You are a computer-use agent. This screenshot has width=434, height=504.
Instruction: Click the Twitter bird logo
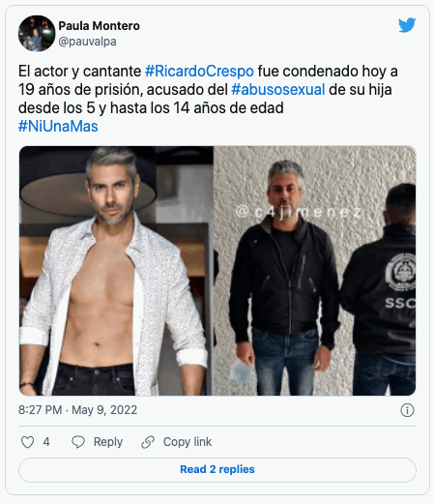click(x=407, y=25)
